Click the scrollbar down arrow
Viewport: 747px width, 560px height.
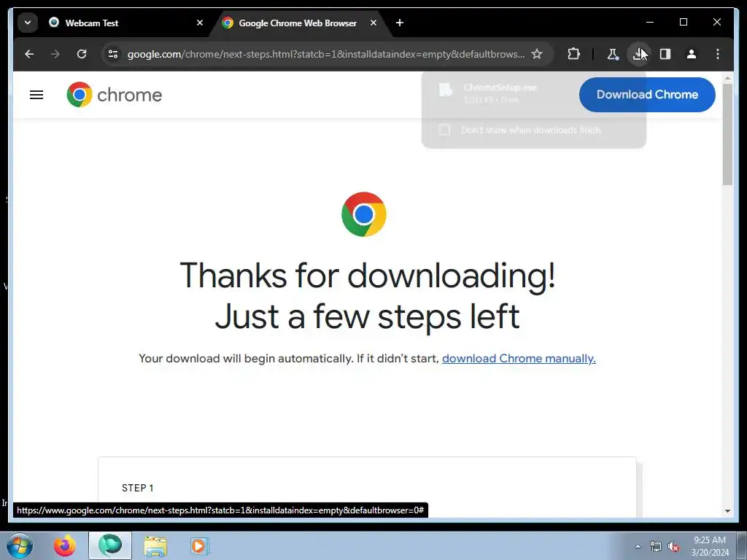pyautogui.click(x=727, y=511)
